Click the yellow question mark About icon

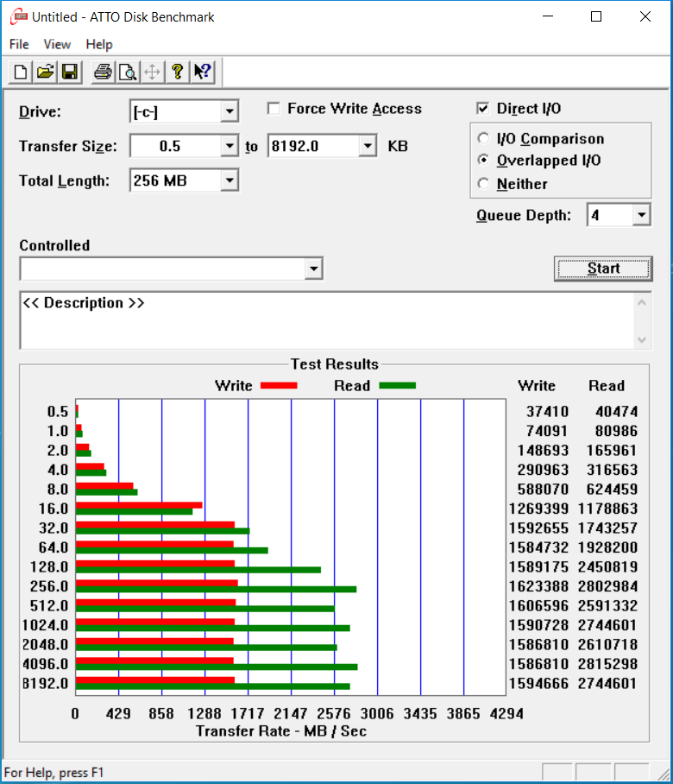click(178, 72)
